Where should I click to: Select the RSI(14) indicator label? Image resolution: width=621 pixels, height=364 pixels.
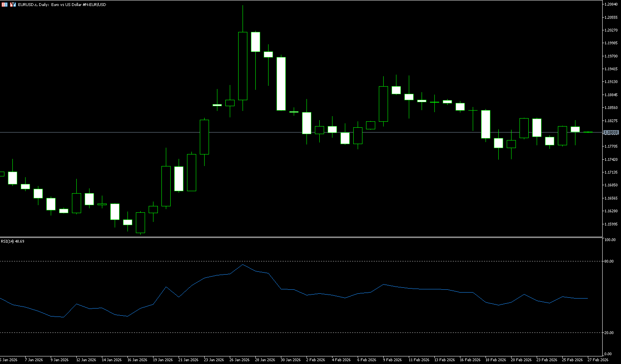tap(12, 241)
